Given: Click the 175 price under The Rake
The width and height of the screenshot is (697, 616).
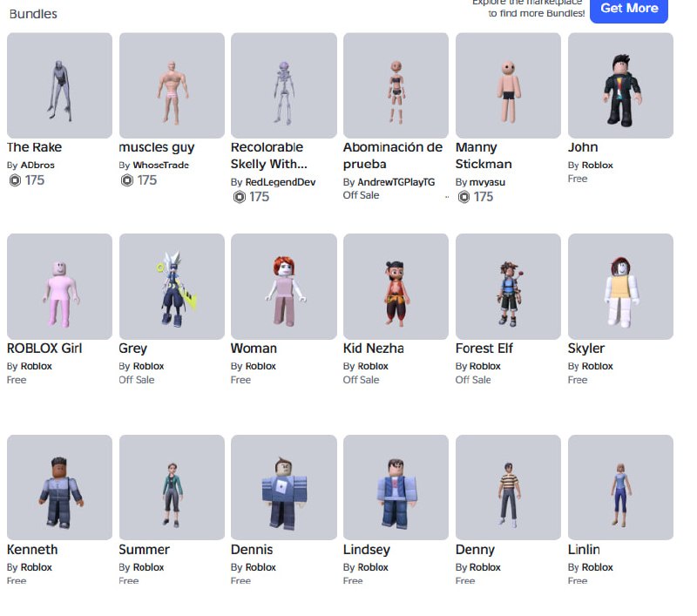Looking at the screenshot, I should [x=35, y=180].
